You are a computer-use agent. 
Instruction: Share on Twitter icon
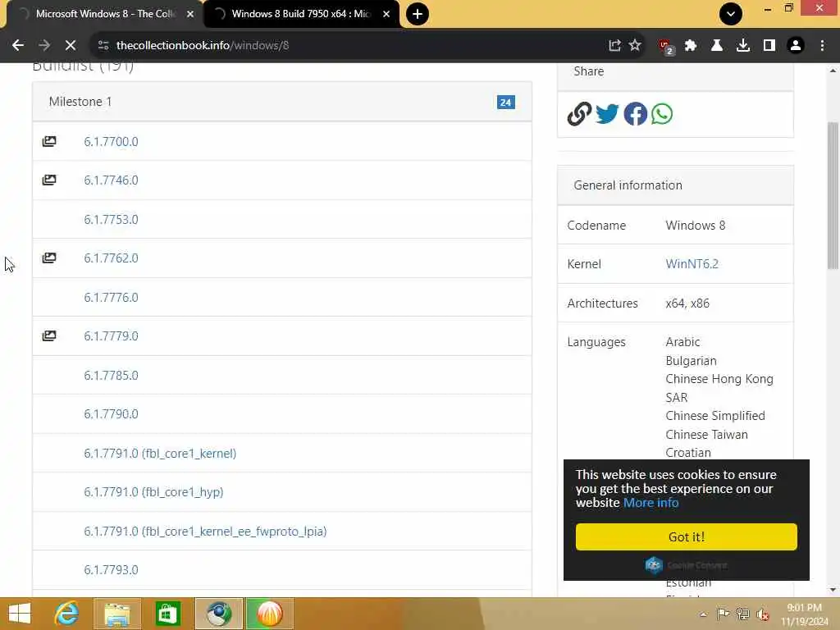click(607, 114)
